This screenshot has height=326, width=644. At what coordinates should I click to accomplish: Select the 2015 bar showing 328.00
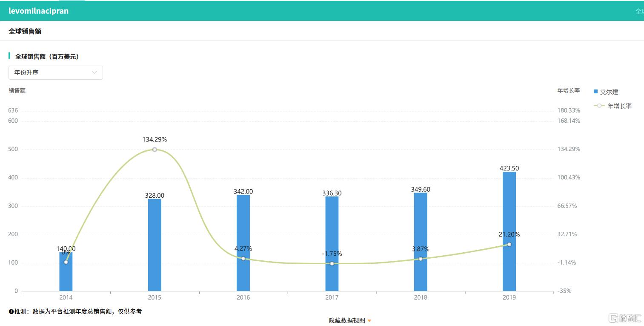(155, 245)
